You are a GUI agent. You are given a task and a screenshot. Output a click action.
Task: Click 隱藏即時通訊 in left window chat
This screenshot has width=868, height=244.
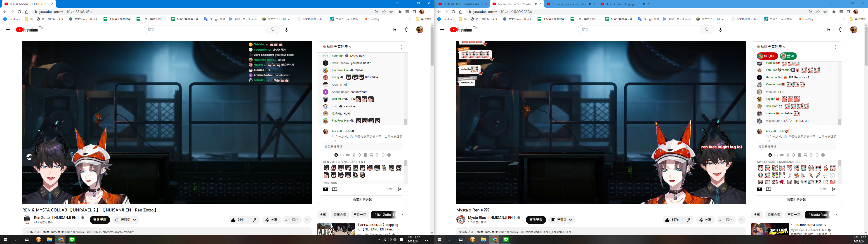362,199
